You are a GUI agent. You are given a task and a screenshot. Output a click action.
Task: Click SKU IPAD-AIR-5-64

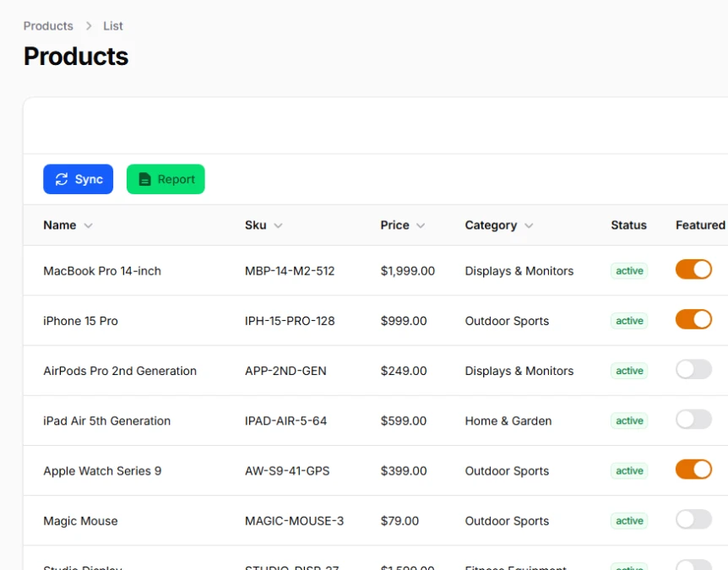click(x=285, y=421)
